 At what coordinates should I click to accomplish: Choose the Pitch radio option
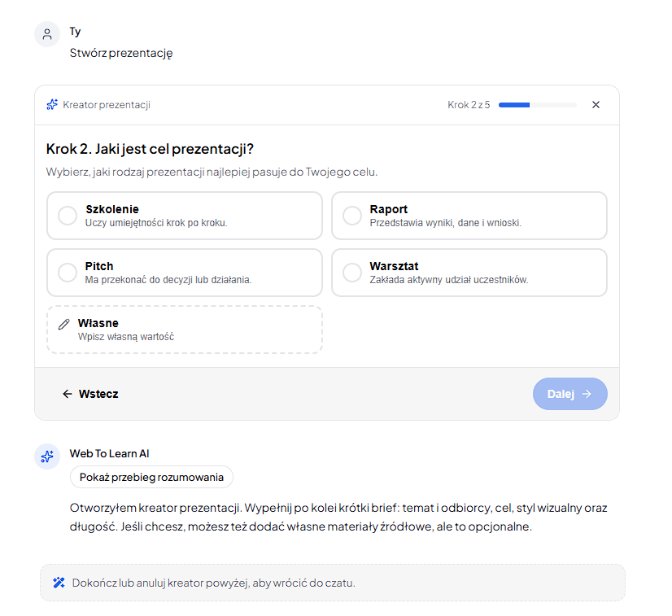pyautogui.click(x=68, y=273)
